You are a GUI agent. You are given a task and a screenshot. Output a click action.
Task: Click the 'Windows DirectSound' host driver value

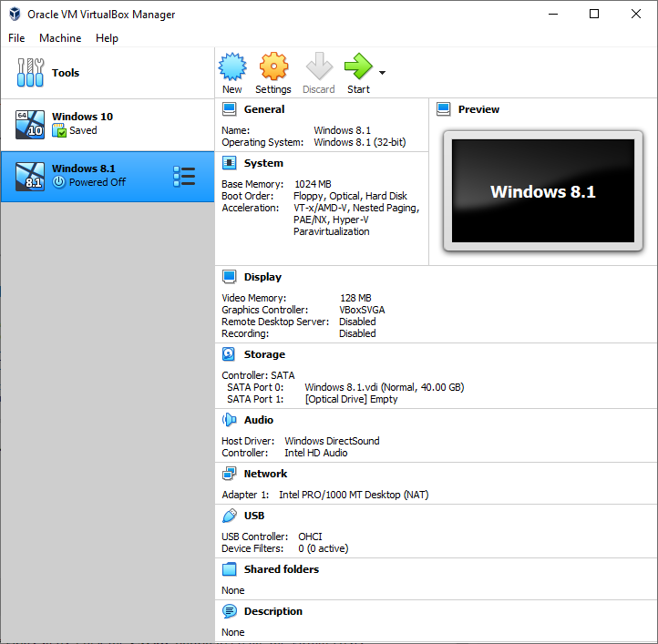(332, 441)
